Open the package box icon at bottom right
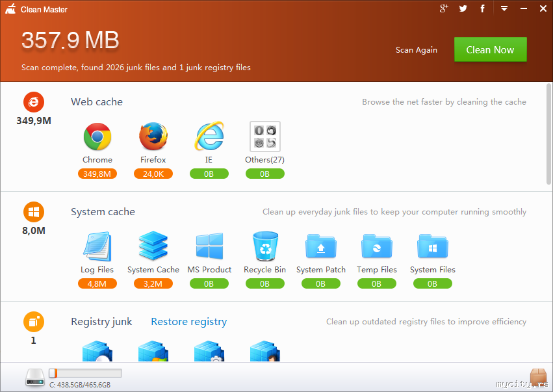Screen dimensions: 553x392 pos(538,376)
